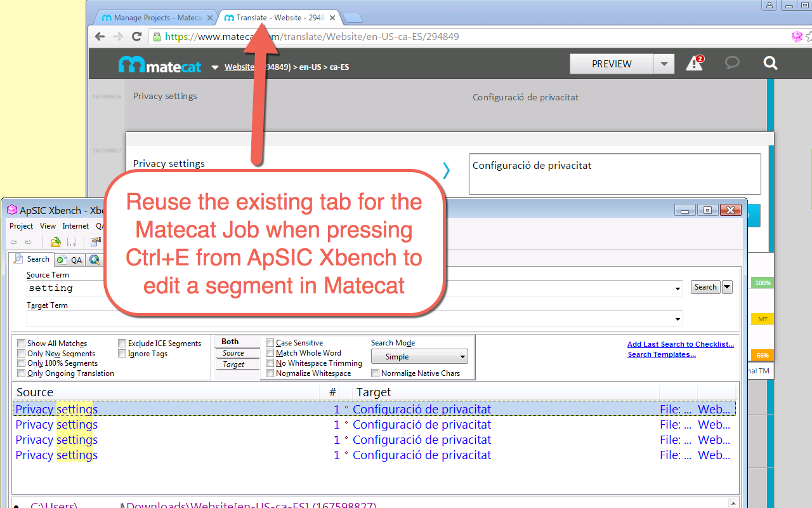Enable Only Ongoing Translation
The height and width of the screenshot is (508, 812).
tap(22, 373)
